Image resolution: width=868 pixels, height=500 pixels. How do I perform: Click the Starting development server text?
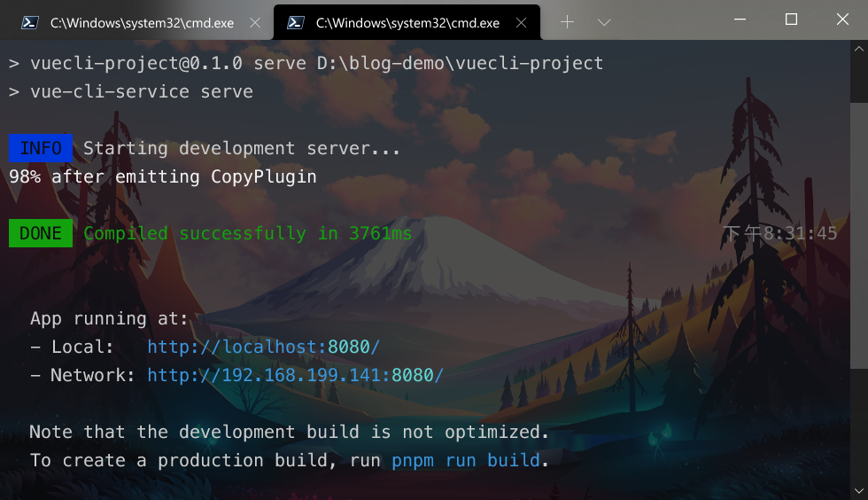tap(241, 149)
